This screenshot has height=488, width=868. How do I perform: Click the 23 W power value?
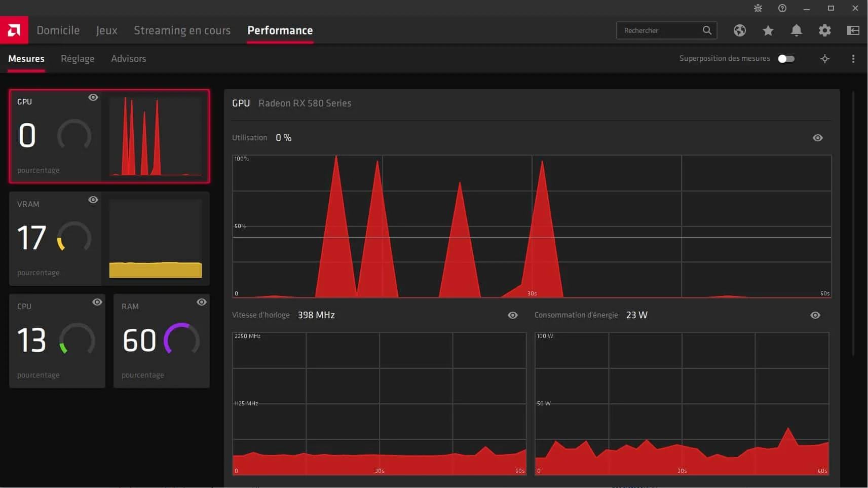[x=637, y=315]
